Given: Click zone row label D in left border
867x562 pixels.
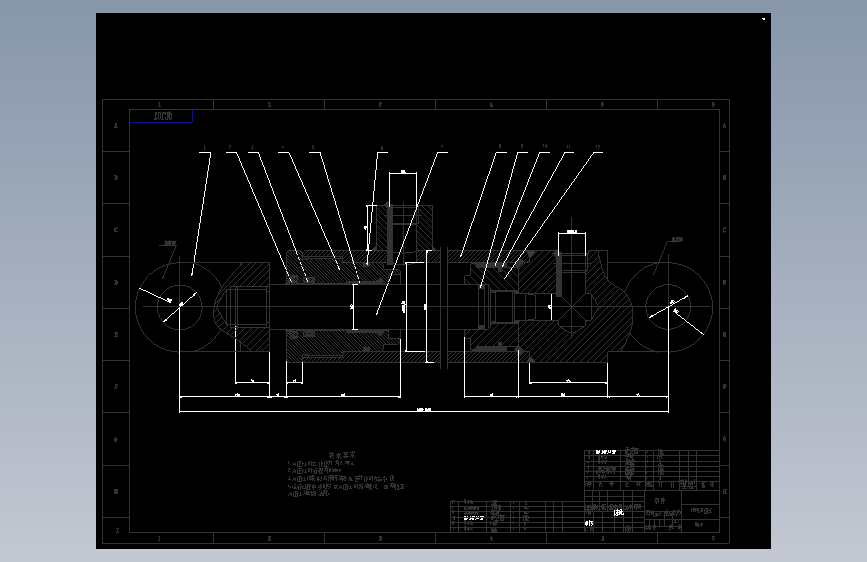Looking at the screenshot, I should [116, 282].
